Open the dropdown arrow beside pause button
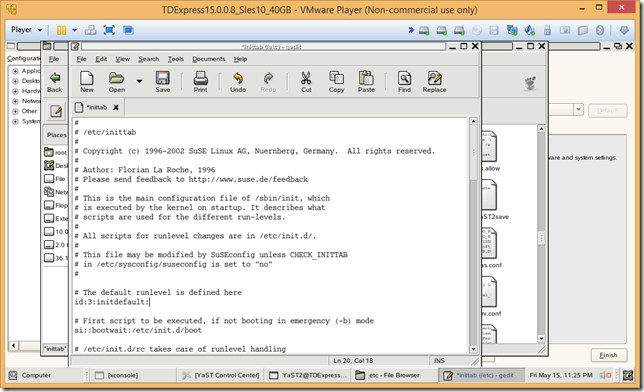The image size is (644, 392). click(x=74, y=30)
